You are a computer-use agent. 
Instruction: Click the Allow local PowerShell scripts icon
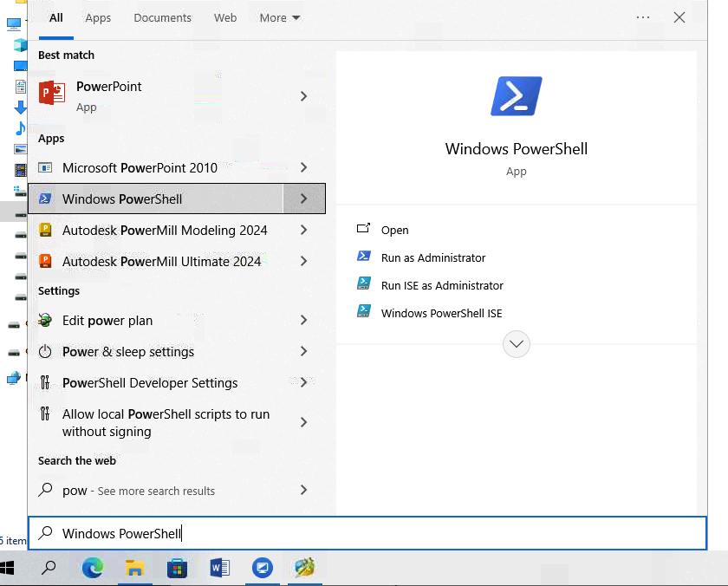click(45, 413)
